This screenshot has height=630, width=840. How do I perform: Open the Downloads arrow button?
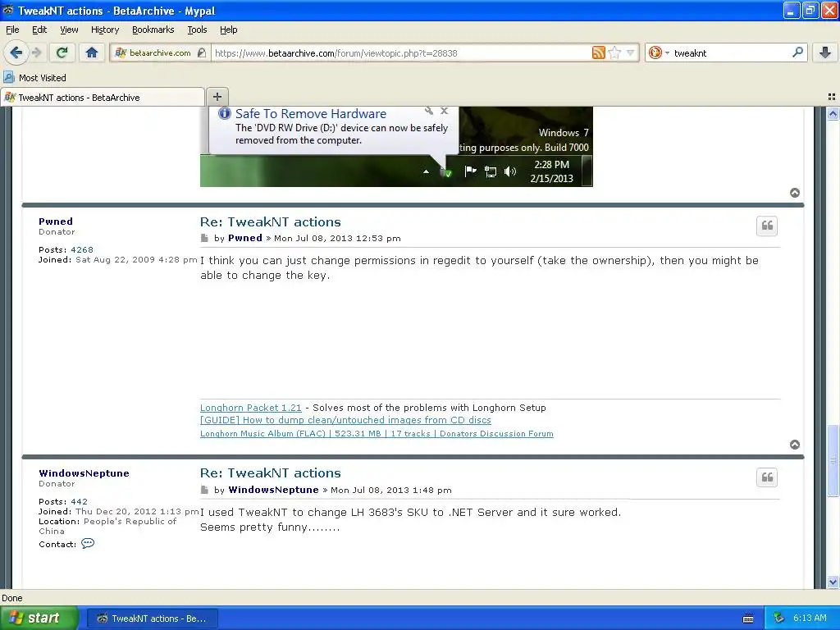(x=825, y=52)
